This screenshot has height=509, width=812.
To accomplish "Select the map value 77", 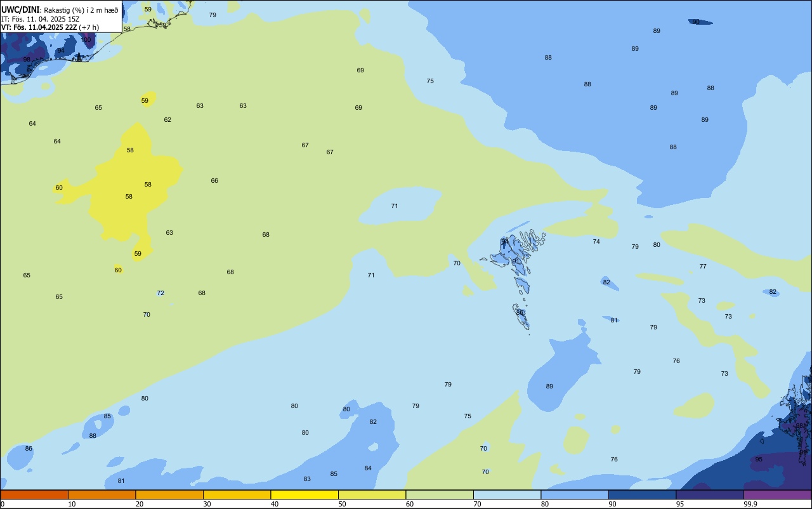I will (703, 267).
